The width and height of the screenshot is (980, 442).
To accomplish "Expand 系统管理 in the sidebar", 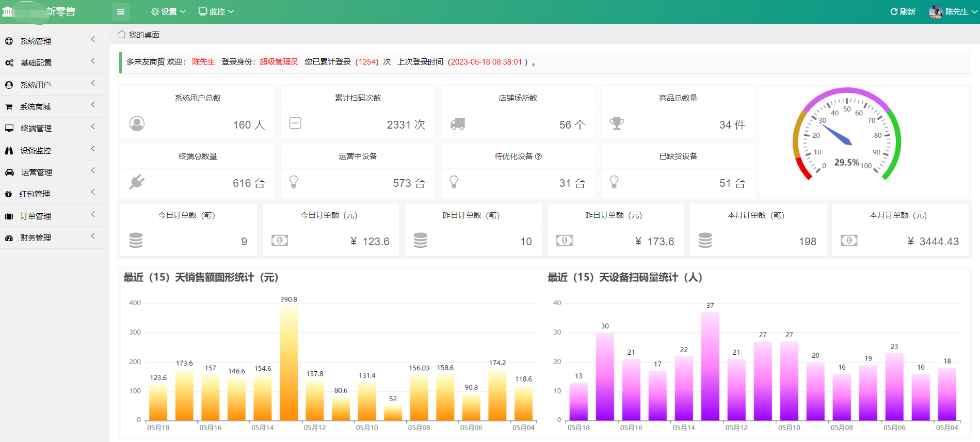I will point(36,41).
